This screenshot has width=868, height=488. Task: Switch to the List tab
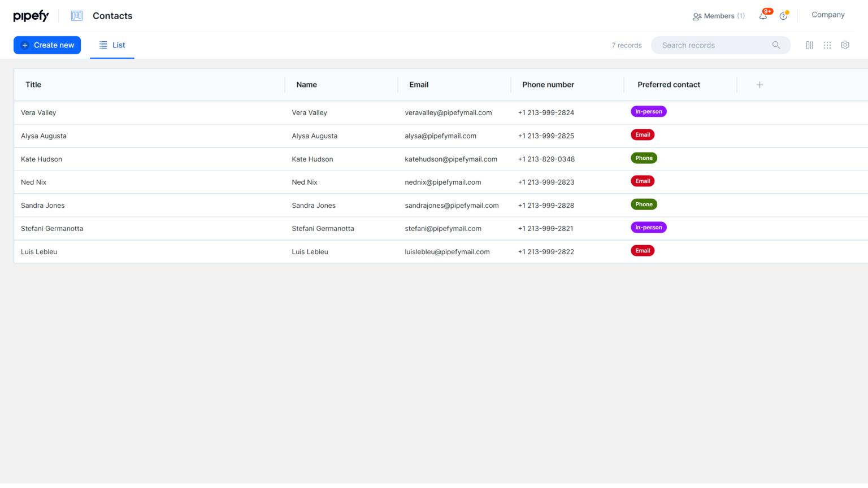point(112,45)
